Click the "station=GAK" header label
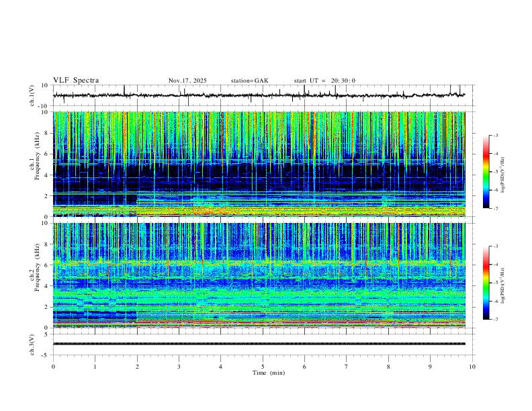532x411 pixels. click(250, 81)
